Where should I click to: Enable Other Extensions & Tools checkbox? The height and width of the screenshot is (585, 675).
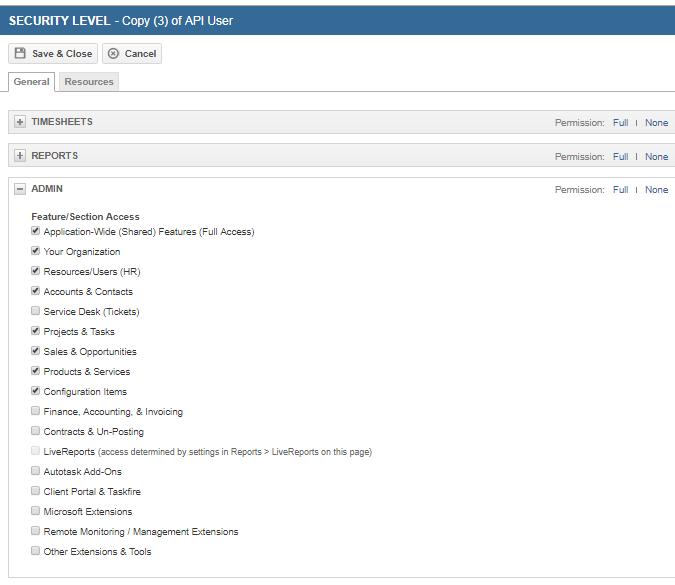36,551
